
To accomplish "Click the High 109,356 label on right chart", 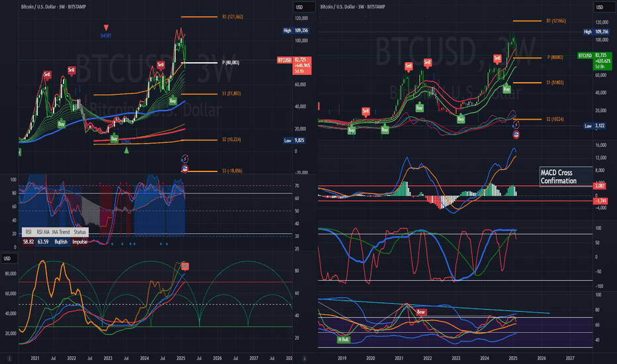I will click(x=596, y=32).
